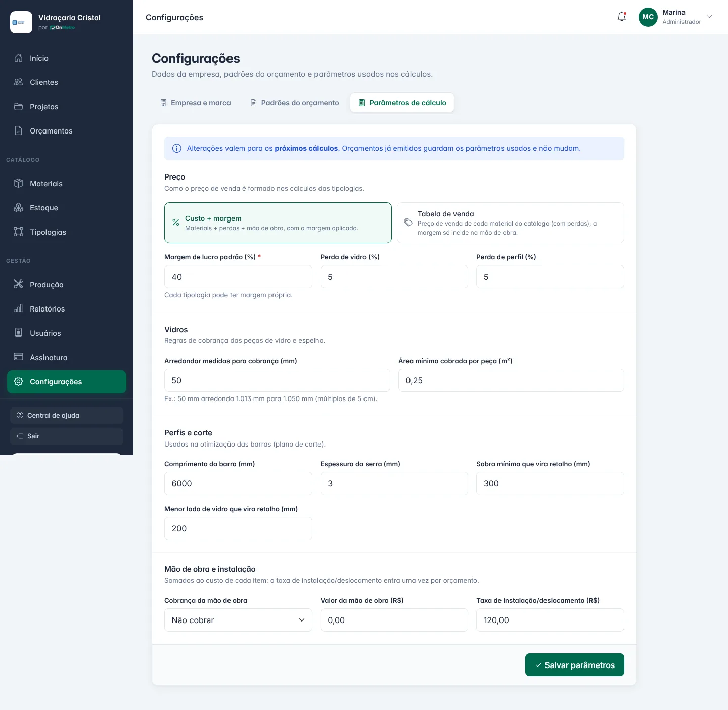The image size is (728, 710).
Task: Click the Usuários badge icon
Action: (x=19, y=333)
